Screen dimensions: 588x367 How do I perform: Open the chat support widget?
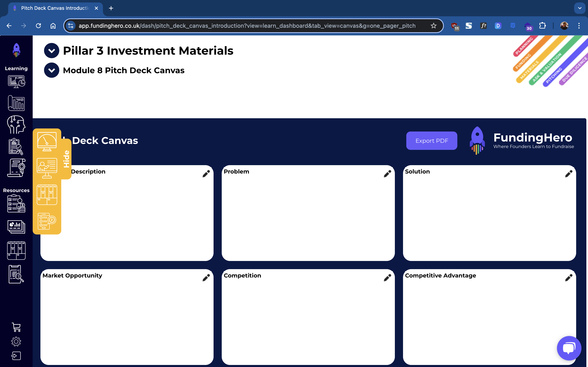click(569, 348)
